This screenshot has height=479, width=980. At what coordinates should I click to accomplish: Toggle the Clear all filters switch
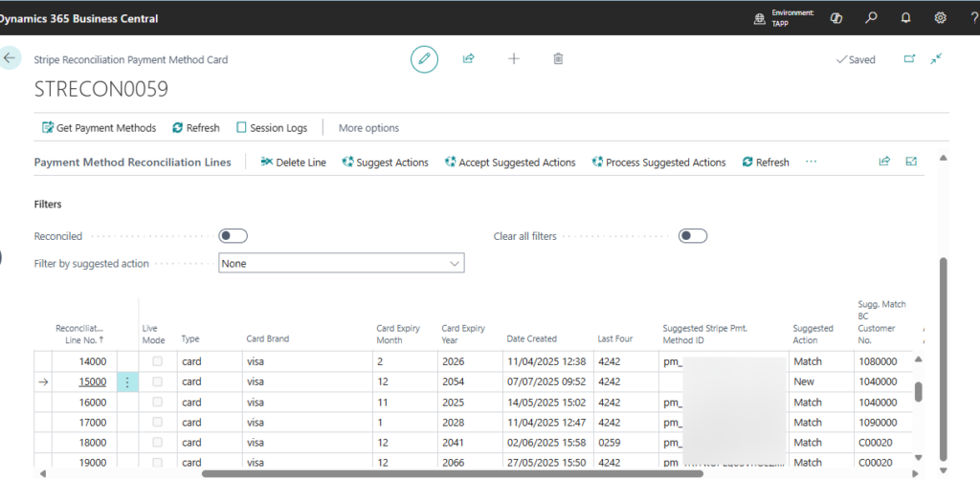693,236
